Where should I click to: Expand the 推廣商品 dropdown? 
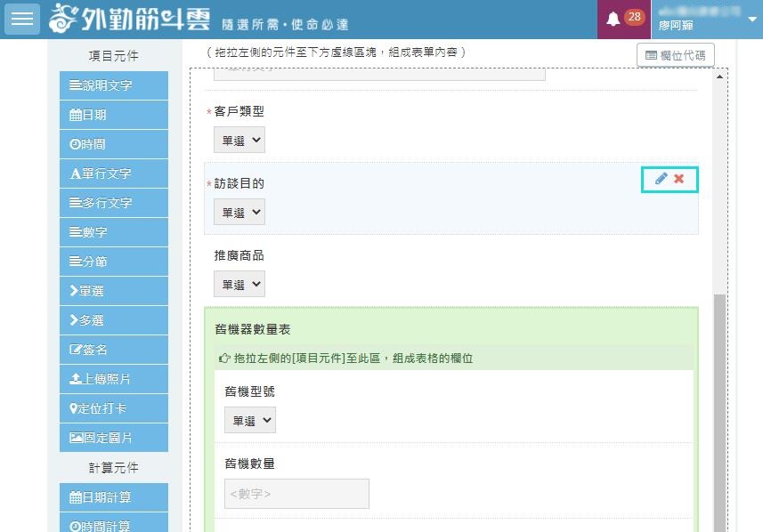pos(239,285)
